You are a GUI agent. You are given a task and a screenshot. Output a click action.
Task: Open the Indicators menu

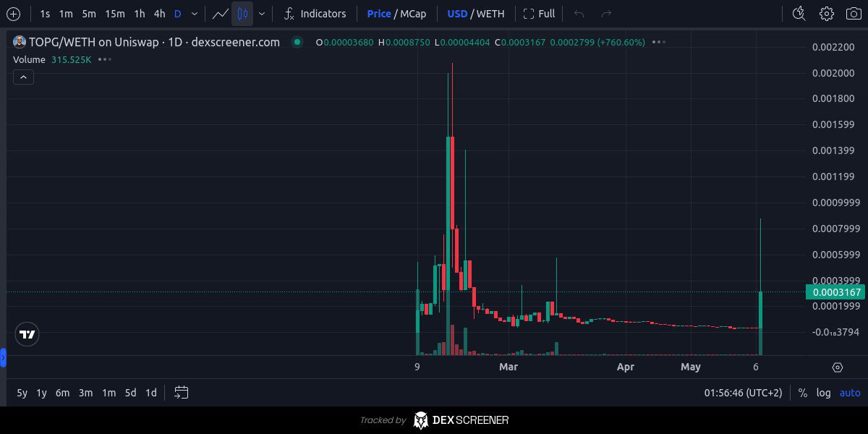[x=315, y=14]
